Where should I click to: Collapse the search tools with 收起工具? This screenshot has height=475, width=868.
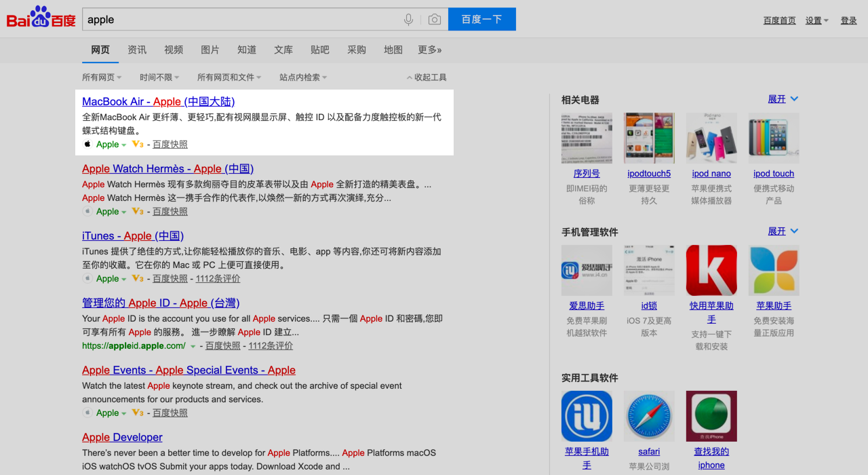pyautogui.click(x=427, y=77)
